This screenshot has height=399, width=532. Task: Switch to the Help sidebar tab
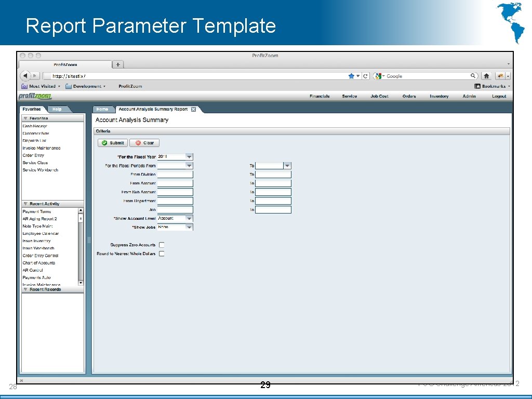(57, 109)
